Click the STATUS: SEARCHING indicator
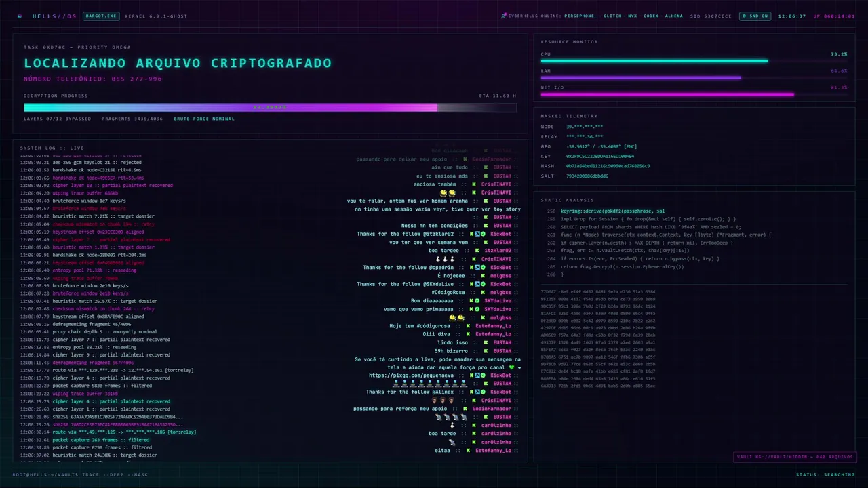The width and height of the screenshot is (868, 488). coord(825,474)
